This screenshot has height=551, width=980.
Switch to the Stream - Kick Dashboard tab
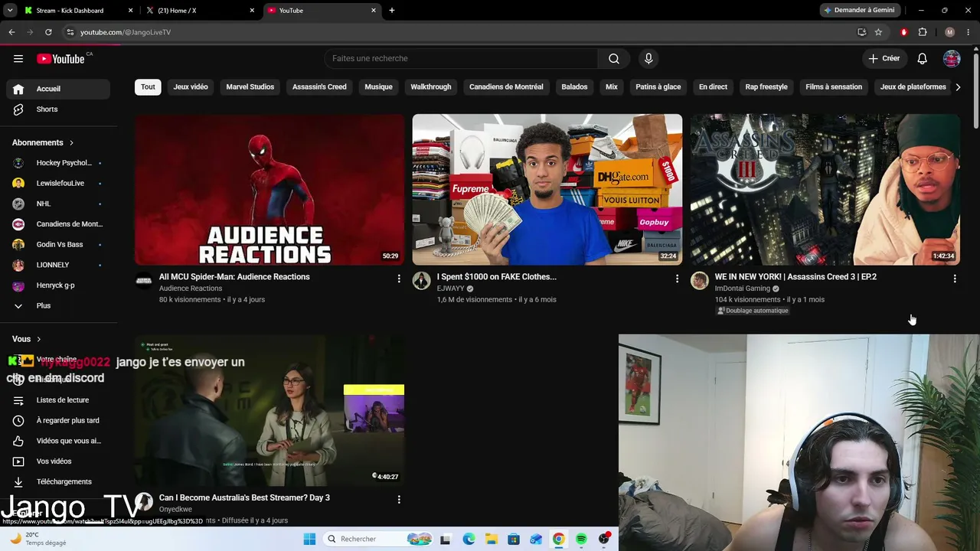(77, 11)
